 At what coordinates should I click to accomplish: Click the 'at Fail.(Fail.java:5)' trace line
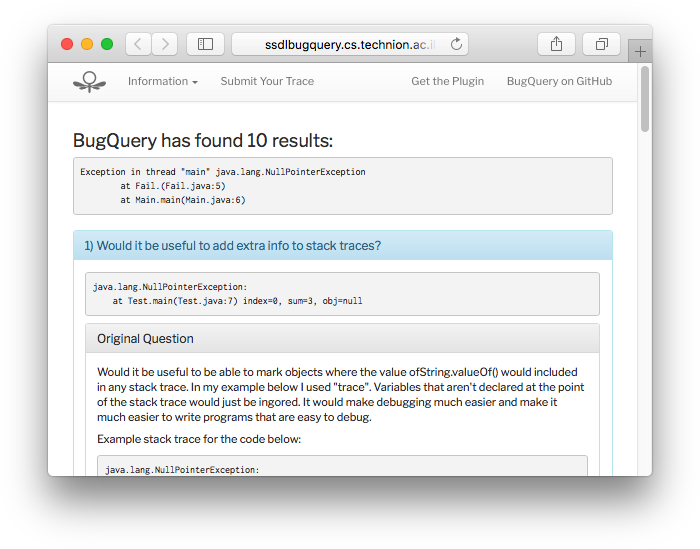pyautogui.click(x=173, y=186)
